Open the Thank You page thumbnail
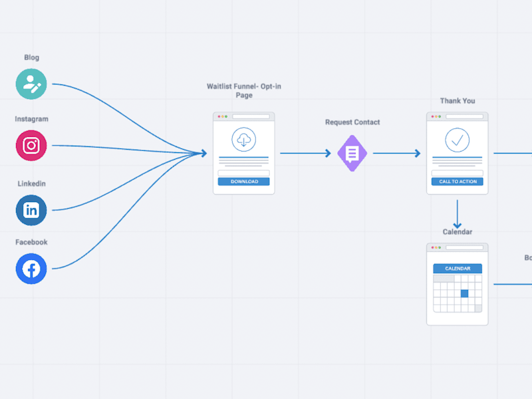This screenshot has height=399, width=532. click(457, 154)
